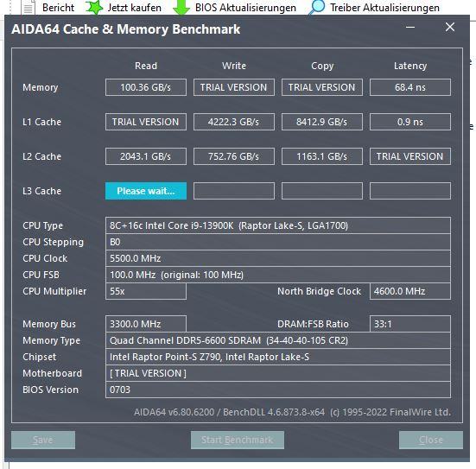This screenshot has width=476, height=469.
Task: Open Treiber Aktualisierungen in the toolbar
Action: (x=385, y=8)
